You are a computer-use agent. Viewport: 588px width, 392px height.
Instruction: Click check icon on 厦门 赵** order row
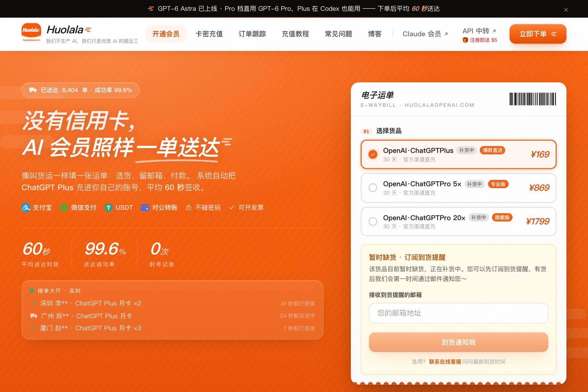(33, 328)
